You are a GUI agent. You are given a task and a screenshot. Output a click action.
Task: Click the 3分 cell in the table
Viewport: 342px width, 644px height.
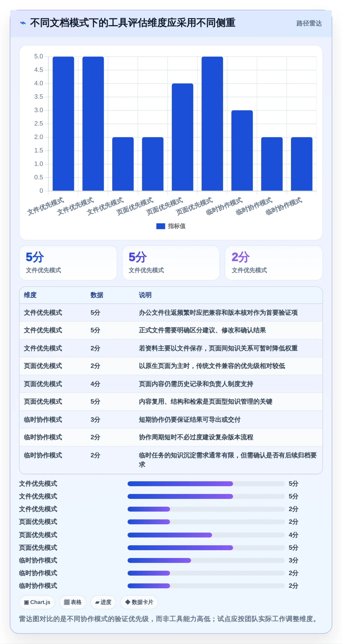(x=95, y=420)
